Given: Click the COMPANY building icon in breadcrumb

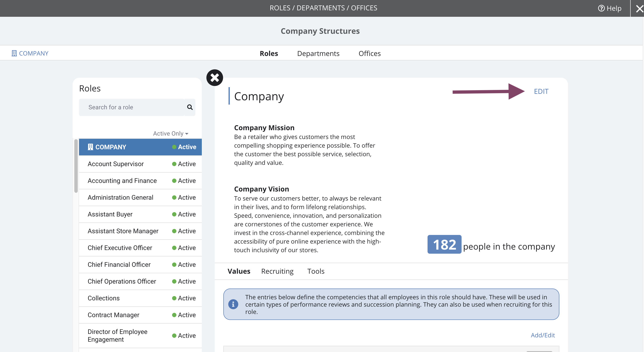Looking at the screenshot, I should tap(14, 53).
